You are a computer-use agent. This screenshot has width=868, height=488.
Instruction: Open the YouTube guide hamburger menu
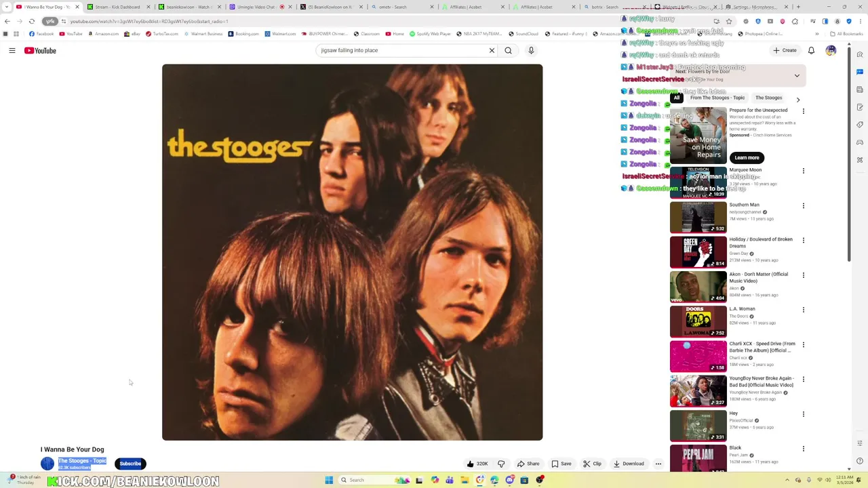pyautogui.click(x=12, y=50)
